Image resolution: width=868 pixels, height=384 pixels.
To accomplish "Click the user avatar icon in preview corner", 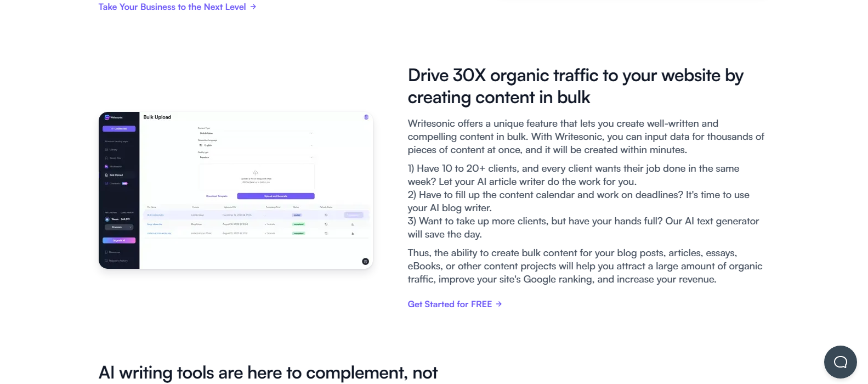I will (x=366, y=117).
